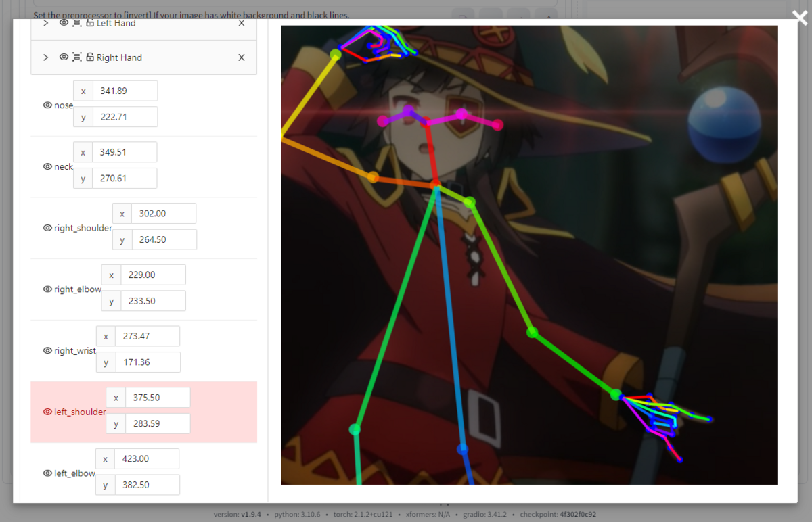Screen dimensions: 812x522
Task: Toggle visibility eye of Right Hand group
Action: [x=64, y=57]
